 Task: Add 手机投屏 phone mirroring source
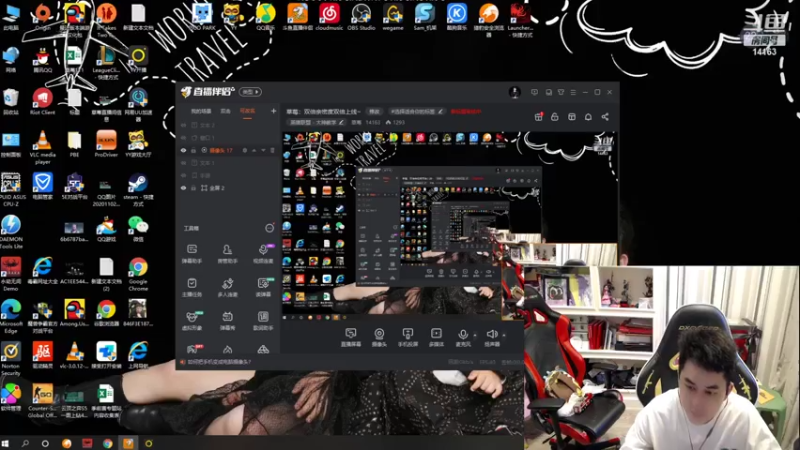(x=408, y=338)
